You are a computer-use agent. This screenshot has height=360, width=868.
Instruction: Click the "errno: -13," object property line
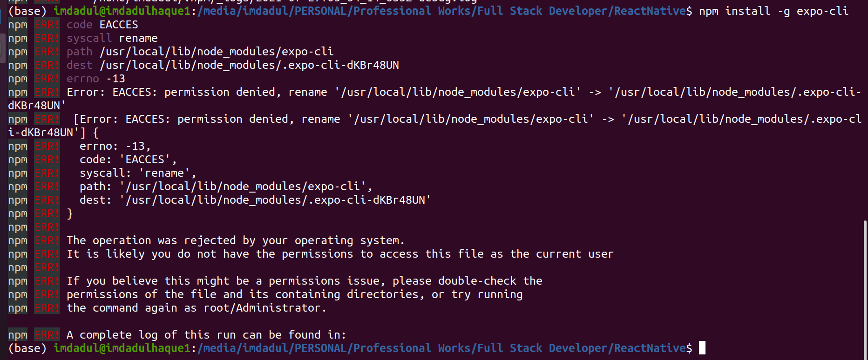115,146
